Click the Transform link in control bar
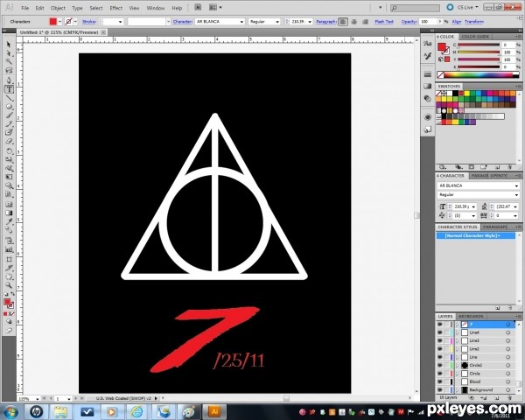Screen dimensions: 525x420 (x=474, y=22)
